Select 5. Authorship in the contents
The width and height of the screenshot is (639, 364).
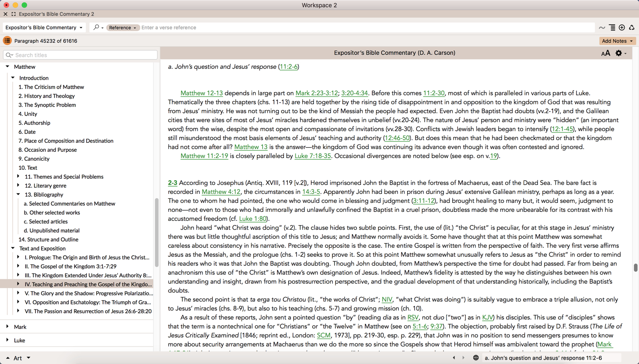point(34,123)
